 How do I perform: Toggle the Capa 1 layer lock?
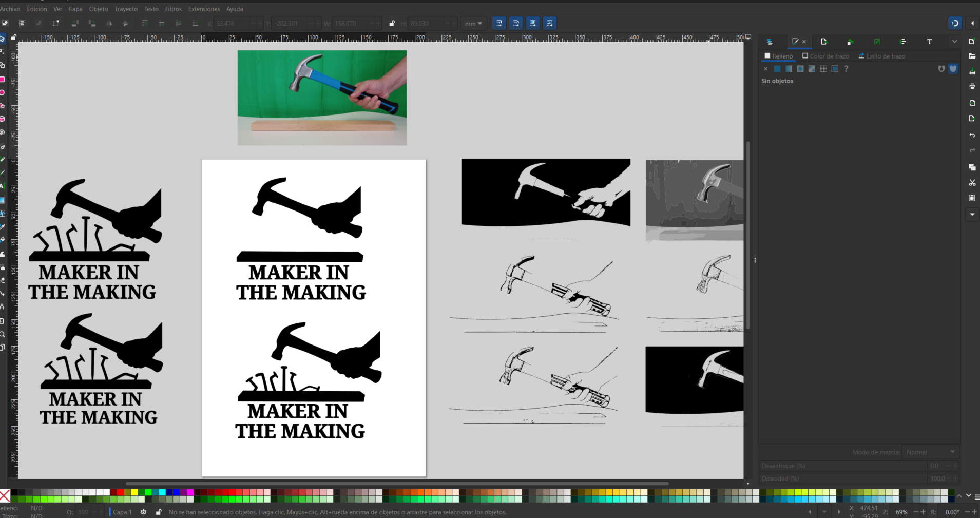point(159,512)
